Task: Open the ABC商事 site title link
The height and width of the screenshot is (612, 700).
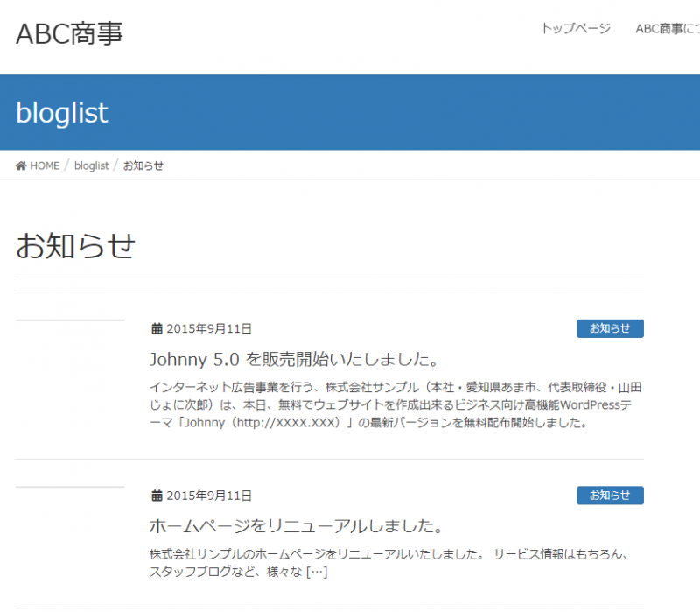Action: coord(69,33)
